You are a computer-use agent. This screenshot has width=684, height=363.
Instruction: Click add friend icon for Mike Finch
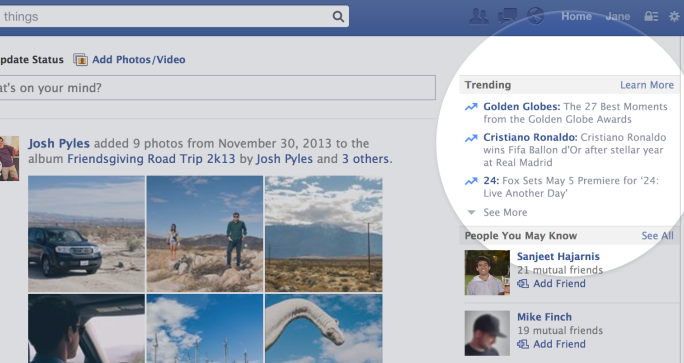523,344
